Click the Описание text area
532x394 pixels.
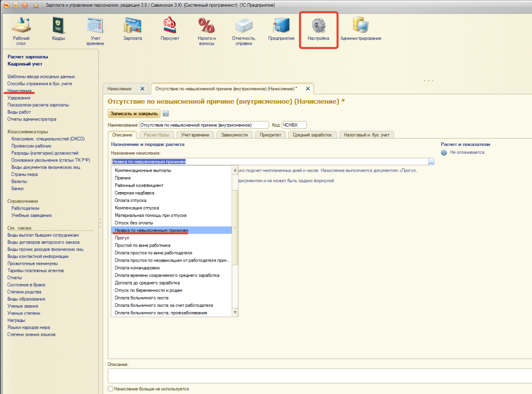(320, 376)
